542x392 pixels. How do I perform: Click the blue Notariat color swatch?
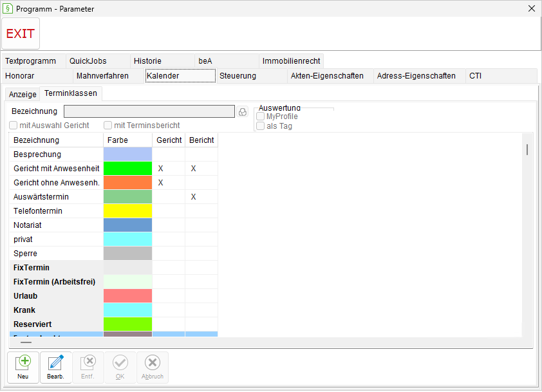coord(127,225)
